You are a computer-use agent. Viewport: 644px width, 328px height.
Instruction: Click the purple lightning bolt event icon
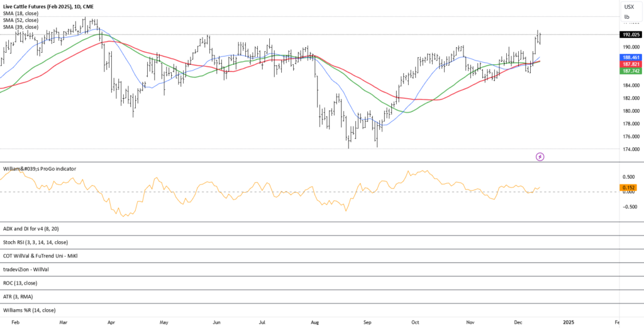pos(540,156)
